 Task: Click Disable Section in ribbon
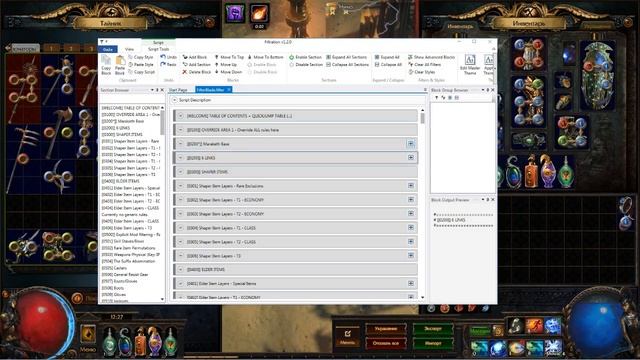(306, 64)
